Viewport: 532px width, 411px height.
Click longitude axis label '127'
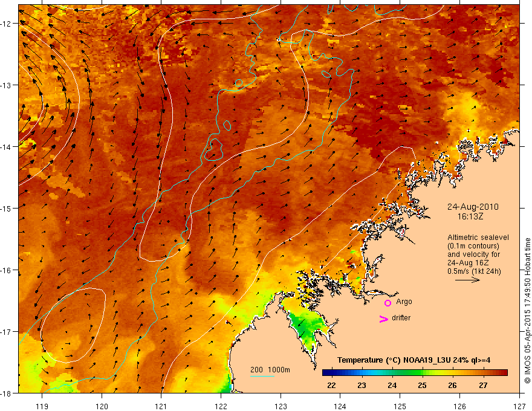coord(519,406)
